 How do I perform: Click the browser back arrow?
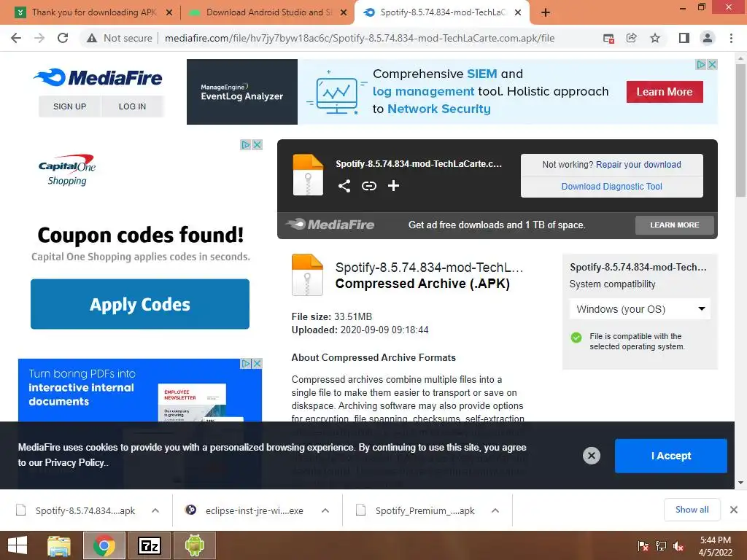[x=16, y=38]
